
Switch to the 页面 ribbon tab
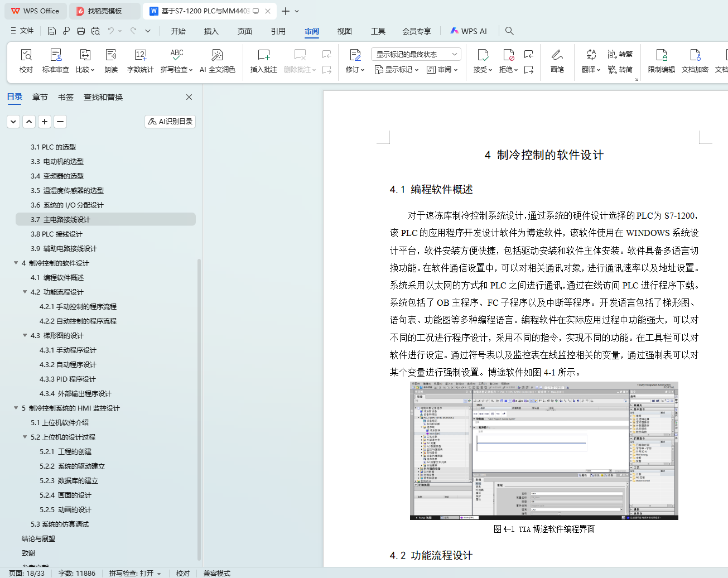coord(245,31)
